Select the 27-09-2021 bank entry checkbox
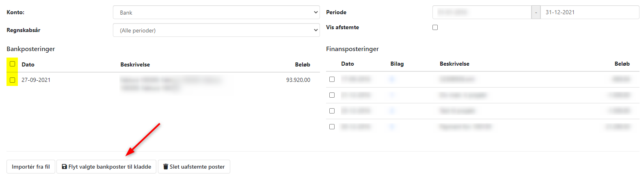The height and width of the screenshot is (182, 644). pos(13,80)
